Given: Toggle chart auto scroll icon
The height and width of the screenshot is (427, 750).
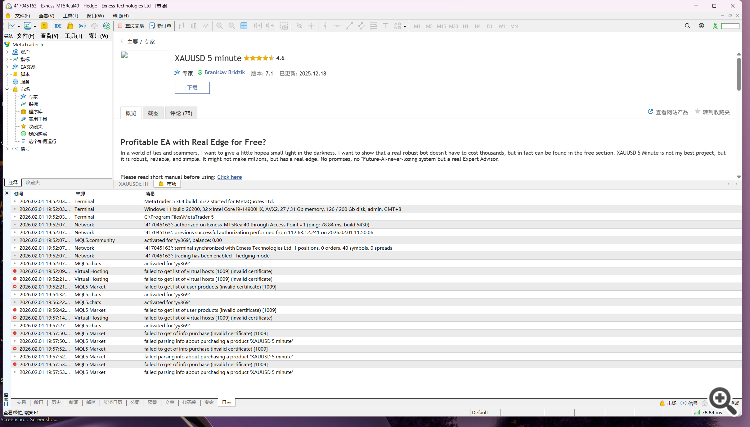Looking at the screenshot, I should click(258, 26).
